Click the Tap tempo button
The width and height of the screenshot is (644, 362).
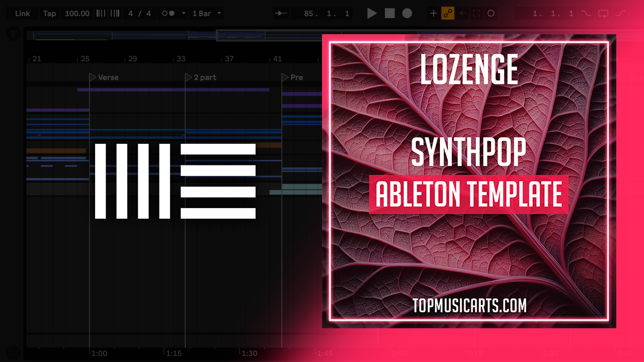(x=49, y=14)
